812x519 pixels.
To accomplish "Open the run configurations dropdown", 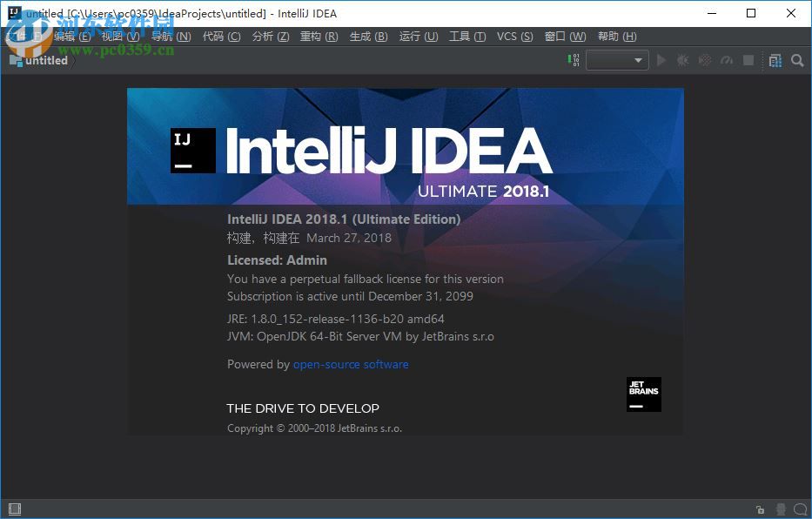I will 616,60.
